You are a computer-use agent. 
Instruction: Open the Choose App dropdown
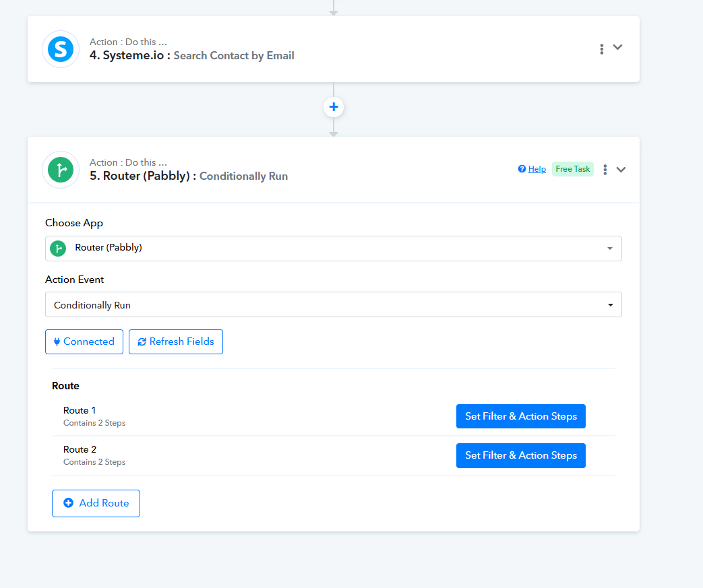tap(334, 249)
